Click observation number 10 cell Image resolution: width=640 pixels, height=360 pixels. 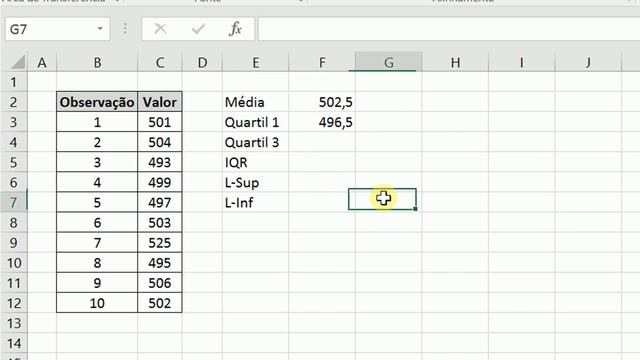(x=97, y=303)
